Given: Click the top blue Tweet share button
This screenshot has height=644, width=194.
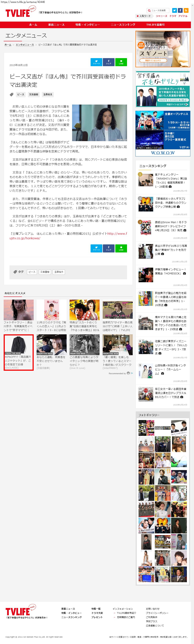Looking at the screenshot, I should (x=96, y=62).
